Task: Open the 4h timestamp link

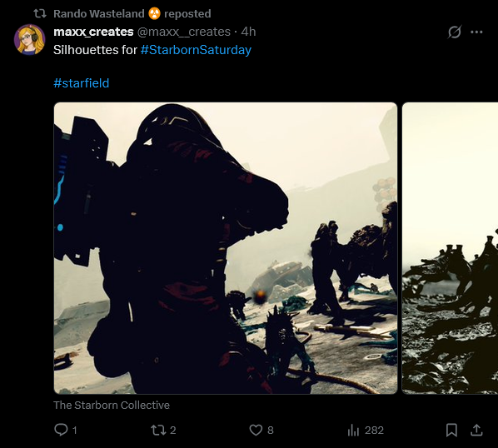Action: [248, 32]
